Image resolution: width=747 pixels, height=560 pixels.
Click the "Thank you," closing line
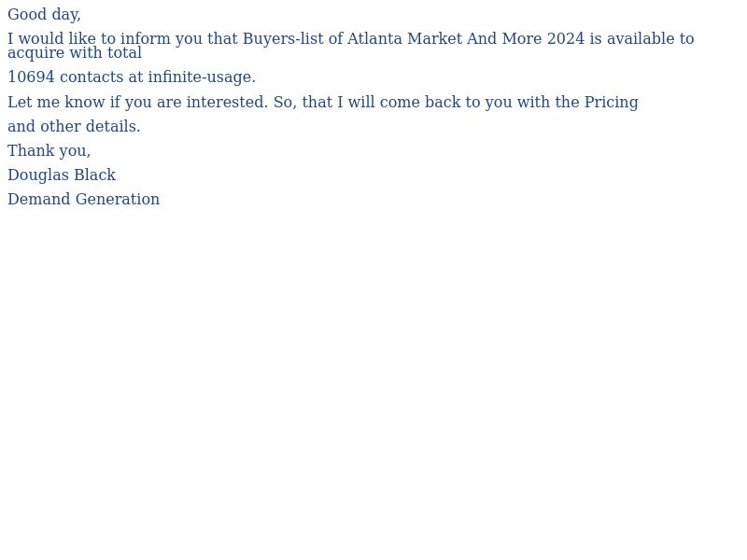tap(49, 151)
